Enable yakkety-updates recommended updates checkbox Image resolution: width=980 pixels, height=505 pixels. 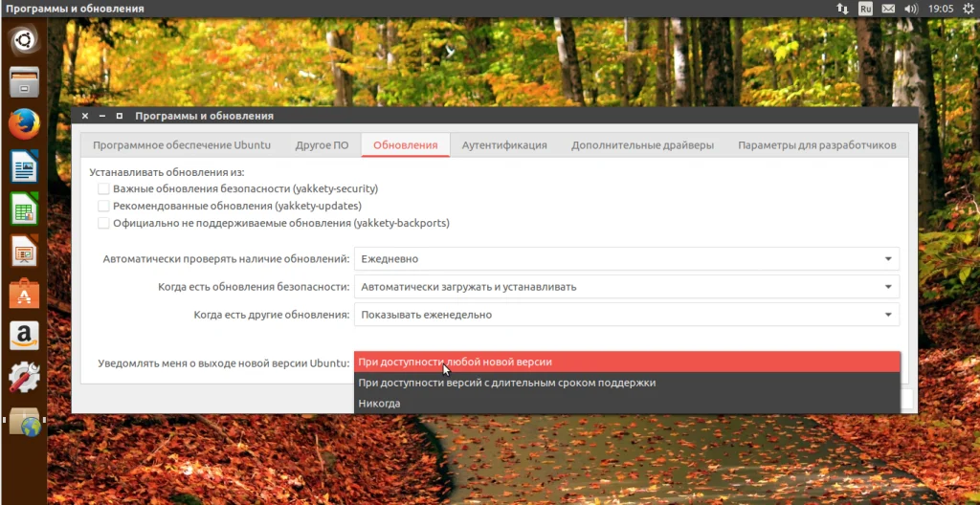click(103, 206)
